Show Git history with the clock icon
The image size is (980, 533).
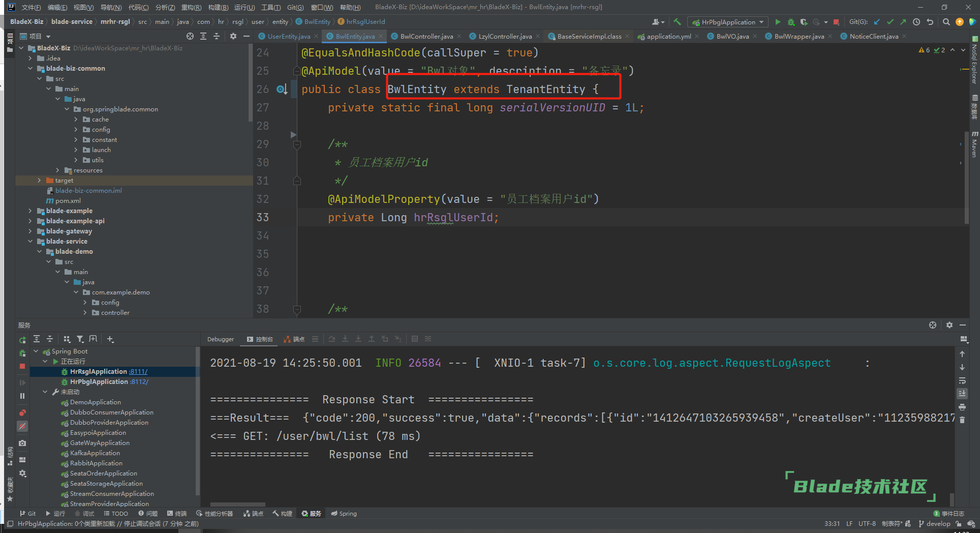point(916,22)
